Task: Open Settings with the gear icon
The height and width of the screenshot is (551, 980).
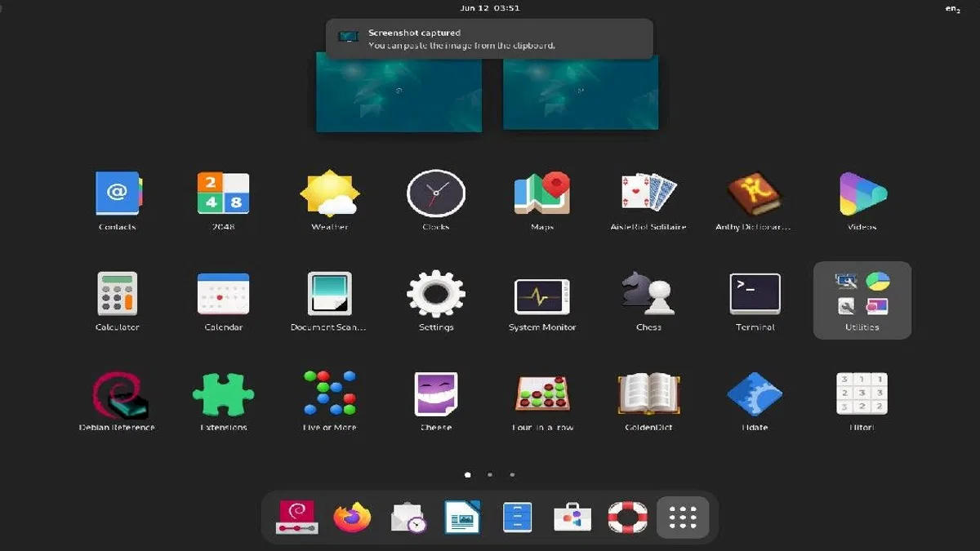Action: [x=436, y=300]
